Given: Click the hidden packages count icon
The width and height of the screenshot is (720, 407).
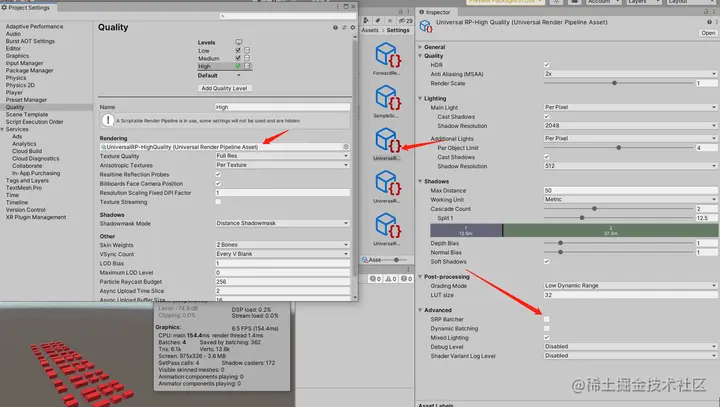Looking at the screenshot, I should pos(405,21).
